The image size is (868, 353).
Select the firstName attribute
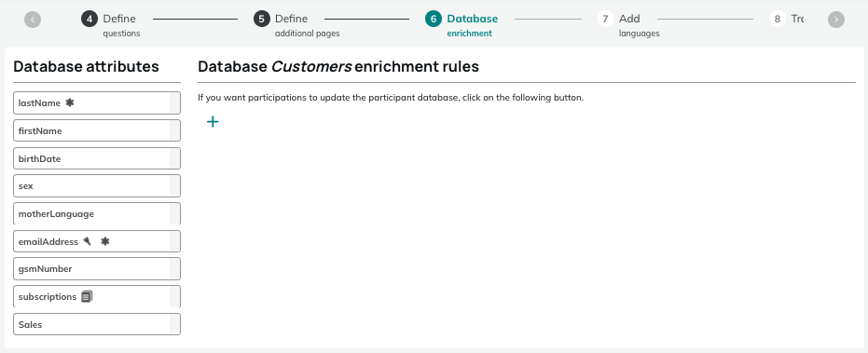click(x=97, y=130)
